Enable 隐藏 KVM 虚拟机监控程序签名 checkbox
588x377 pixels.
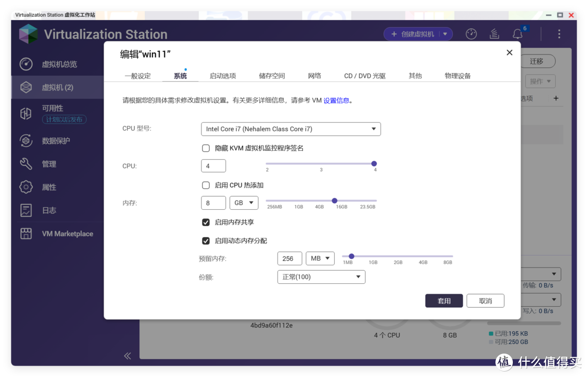click(206, 148)
